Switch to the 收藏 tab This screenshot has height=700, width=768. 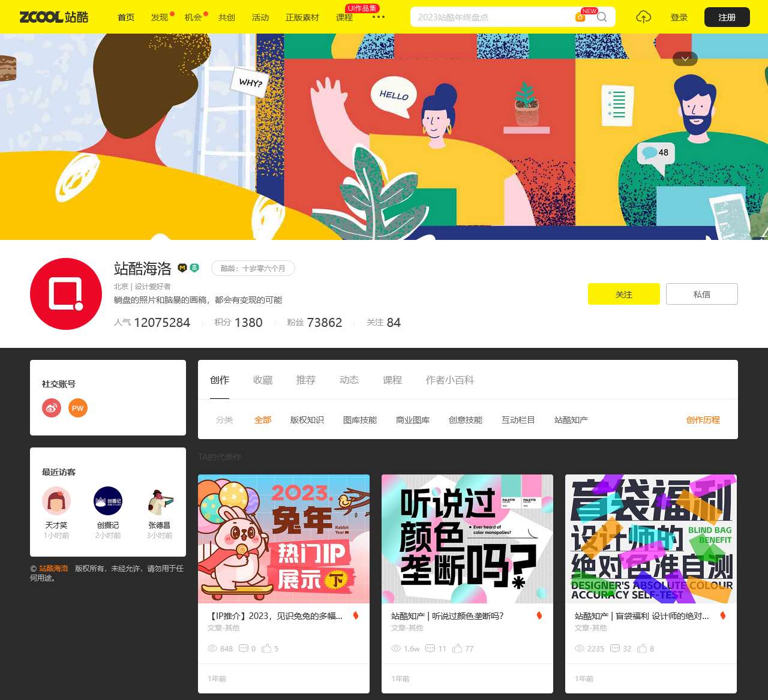263,380
